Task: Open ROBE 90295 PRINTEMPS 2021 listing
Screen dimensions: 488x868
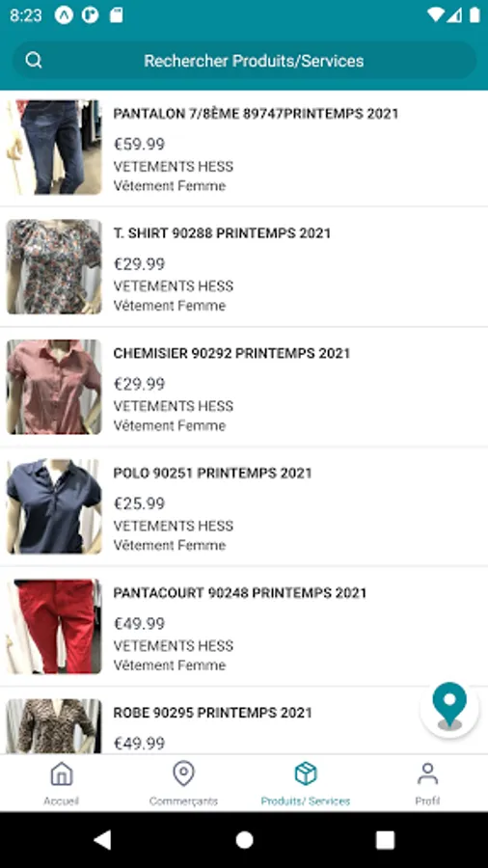Action: tap(244, 720)
